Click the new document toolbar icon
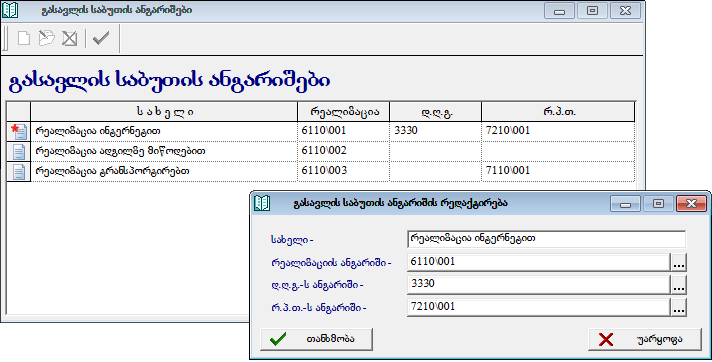 24,39
